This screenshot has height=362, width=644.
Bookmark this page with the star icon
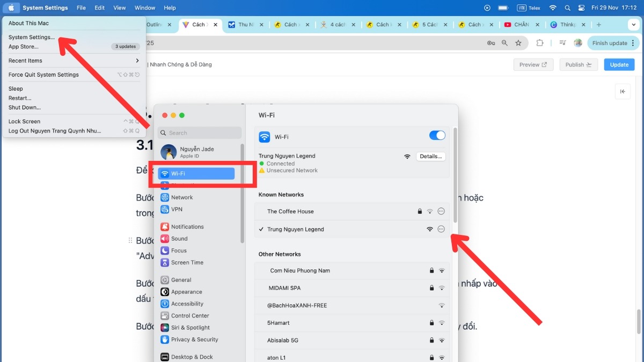[518, 43]
